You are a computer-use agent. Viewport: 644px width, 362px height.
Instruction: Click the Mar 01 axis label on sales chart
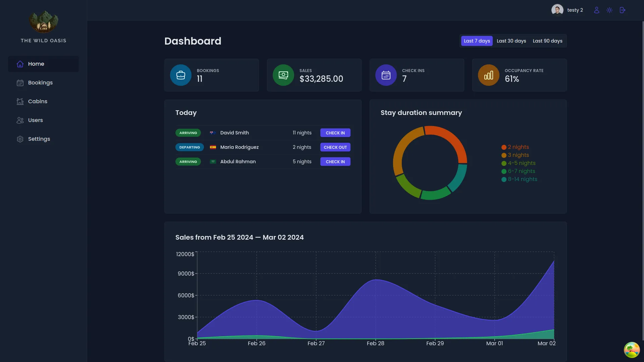(494, 343)
